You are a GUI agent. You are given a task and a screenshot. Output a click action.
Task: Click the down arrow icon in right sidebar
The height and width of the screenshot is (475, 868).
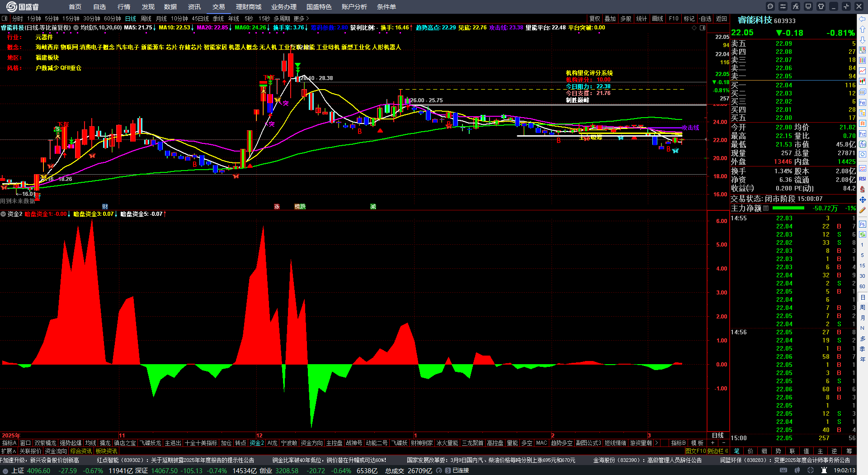[863, 39]
